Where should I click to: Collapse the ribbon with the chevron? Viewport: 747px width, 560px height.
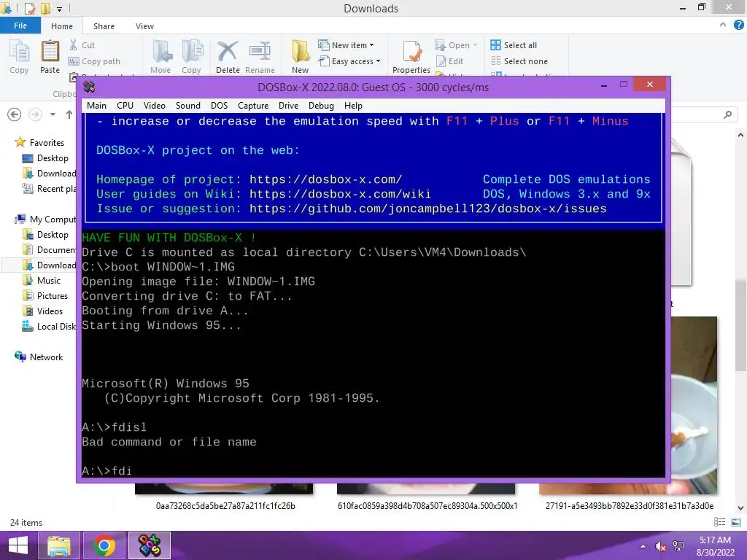[x=723, y=25]
